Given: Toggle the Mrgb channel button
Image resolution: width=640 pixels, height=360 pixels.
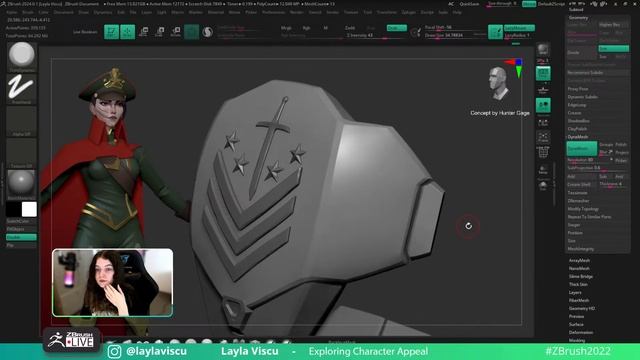Looking at the screenshot, I should tap(286, 28).
